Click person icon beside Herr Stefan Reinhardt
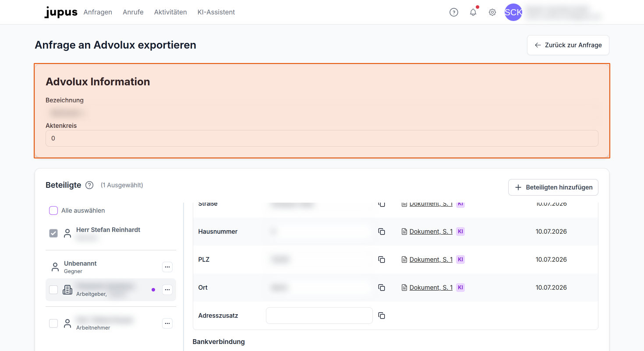The image size is (644, 351). pos(67,233)
